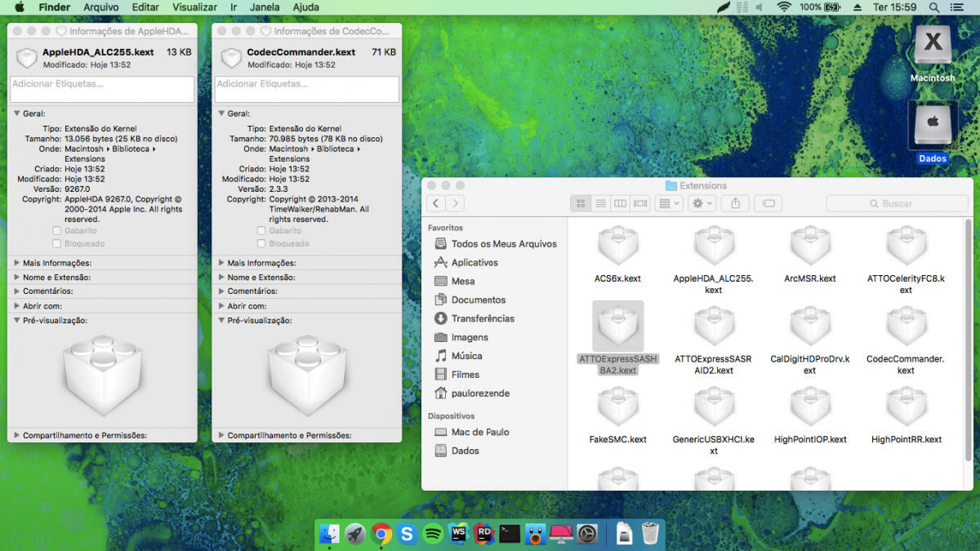Expand Compartilhamento e Permissões in CodecCommander window
Screen dimensions: 980x551
[221, 435]
